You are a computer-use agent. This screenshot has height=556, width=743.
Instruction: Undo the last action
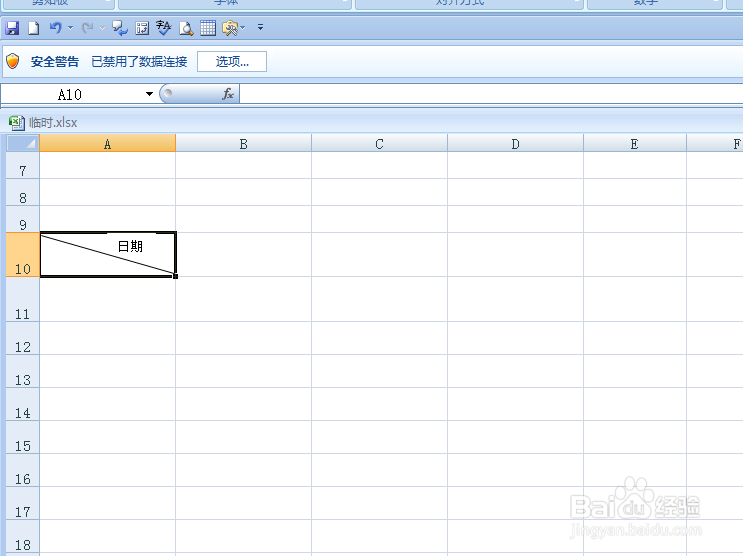[55, 28]
